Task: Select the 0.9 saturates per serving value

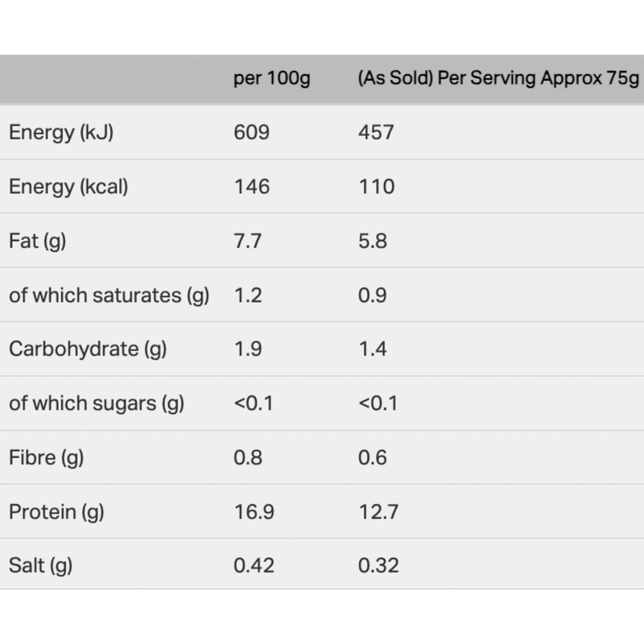Action: coord(372,295)
